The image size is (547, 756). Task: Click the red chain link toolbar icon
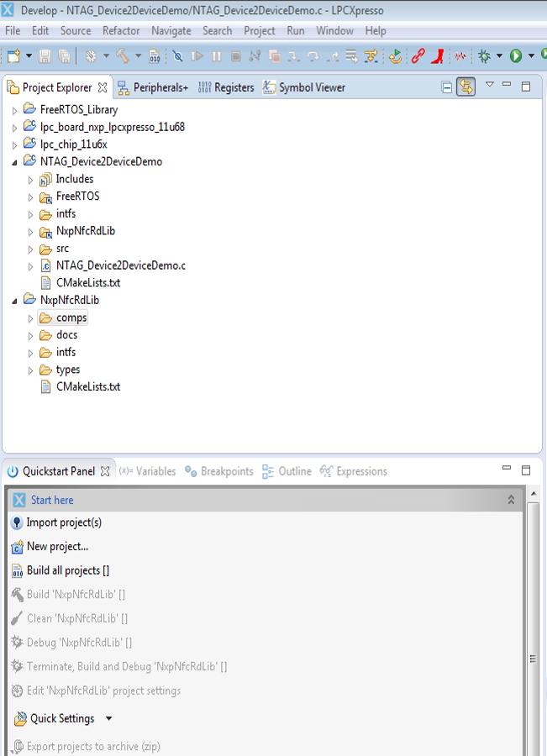(418, 56)
